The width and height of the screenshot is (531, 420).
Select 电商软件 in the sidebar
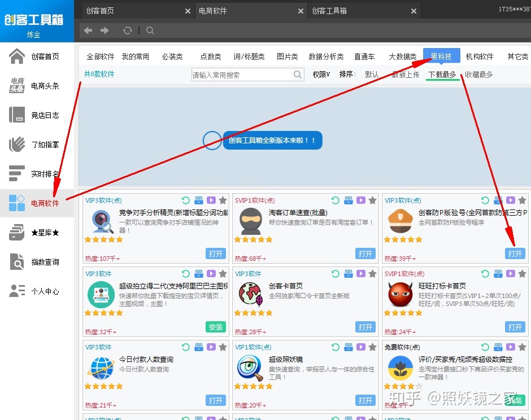tap(37, 203)
